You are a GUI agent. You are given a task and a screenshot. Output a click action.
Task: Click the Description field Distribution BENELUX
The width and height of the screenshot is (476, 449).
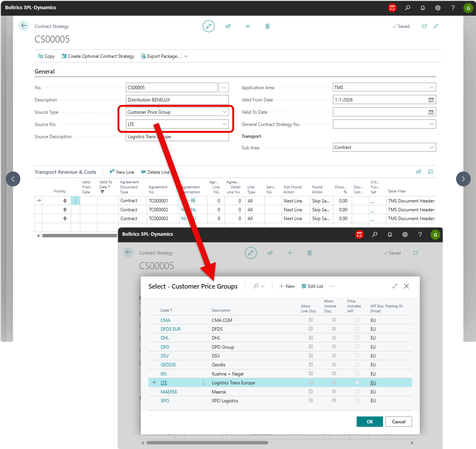tap(177, 100)
